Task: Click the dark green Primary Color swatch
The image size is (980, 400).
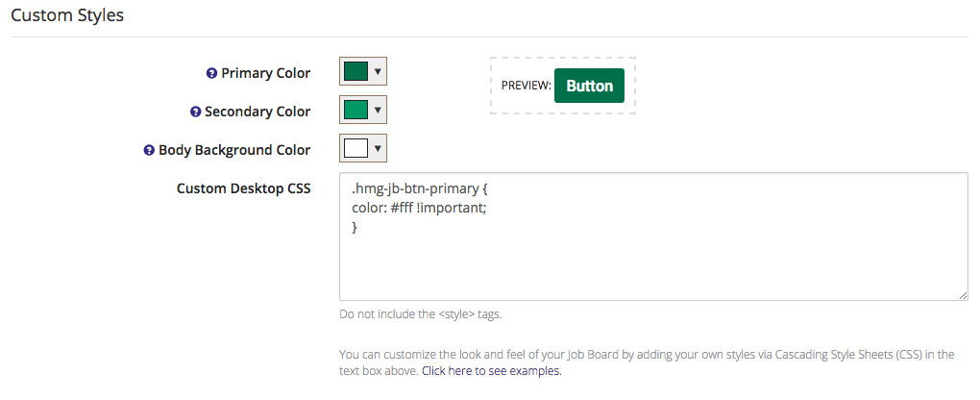Action: (x=355, y=72)
